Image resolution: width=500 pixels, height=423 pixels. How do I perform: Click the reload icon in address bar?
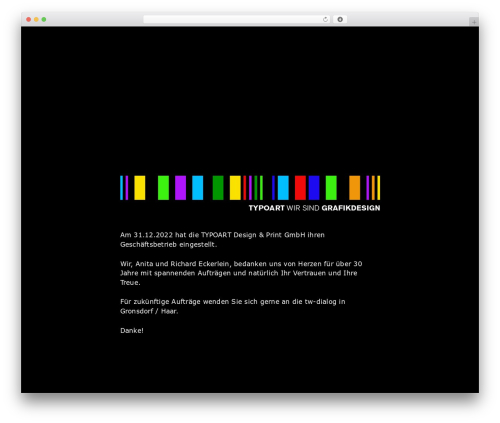coord(325,20)
